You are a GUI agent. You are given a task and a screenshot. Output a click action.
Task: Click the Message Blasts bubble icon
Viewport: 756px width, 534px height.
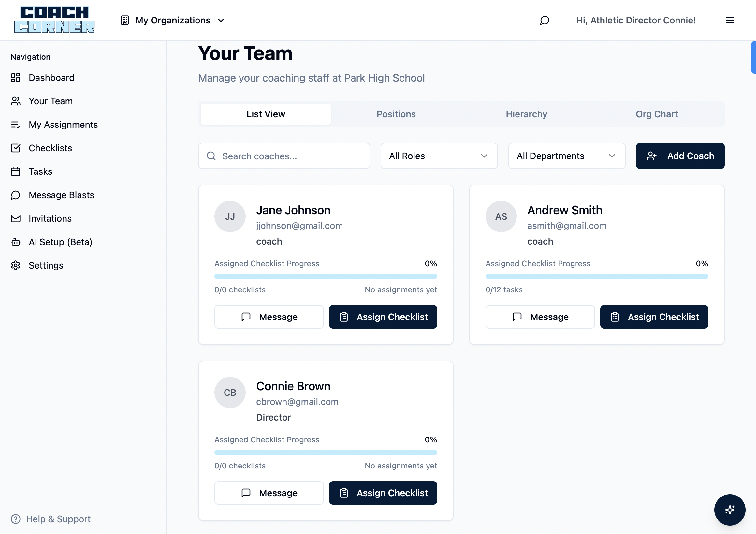(x=15, y=195)
